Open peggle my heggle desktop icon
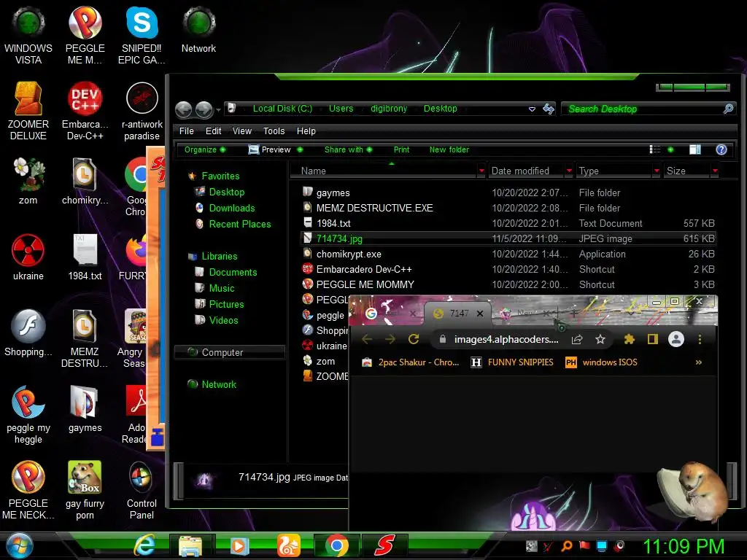The image size is (747, 560). (x=28, y=414)
